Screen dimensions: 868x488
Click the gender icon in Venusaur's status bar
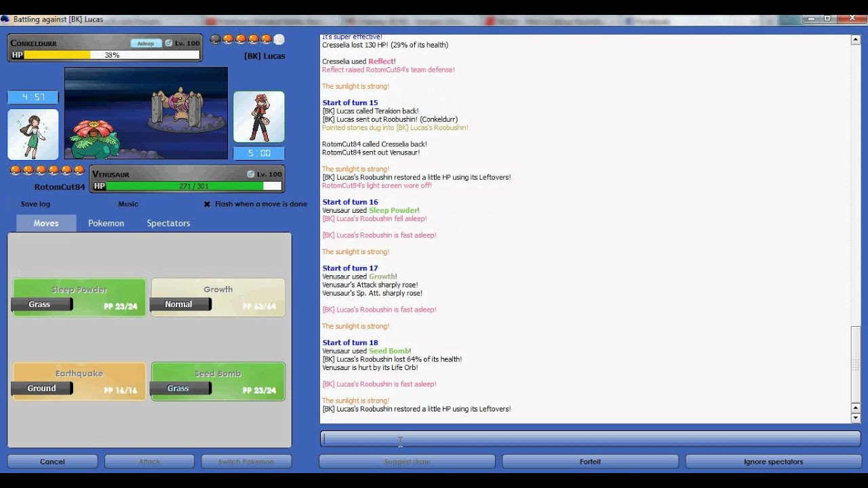click(x=251, y=174)
